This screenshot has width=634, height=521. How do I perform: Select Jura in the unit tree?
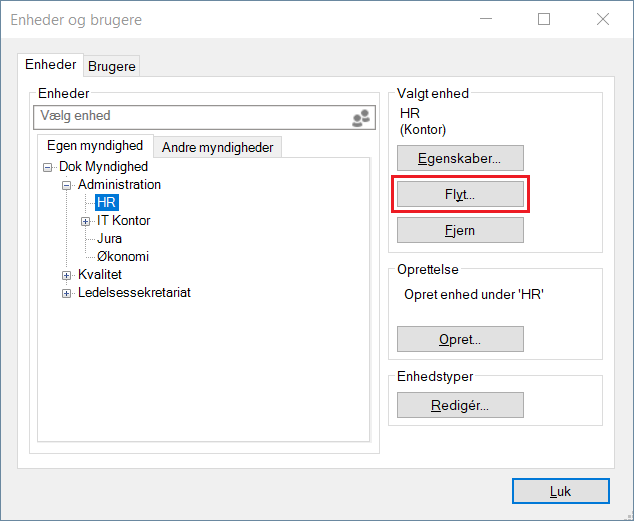[110, 239]
